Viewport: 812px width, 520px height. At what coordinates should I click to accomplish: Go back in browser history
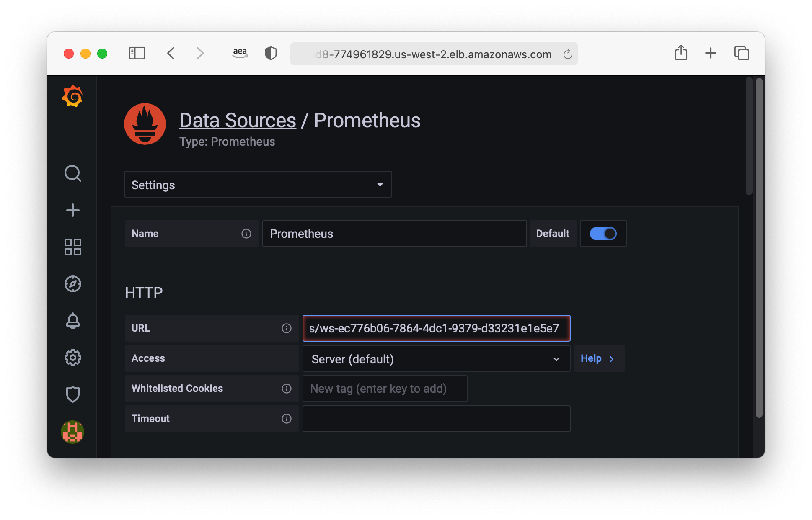[x=171, y=54]
